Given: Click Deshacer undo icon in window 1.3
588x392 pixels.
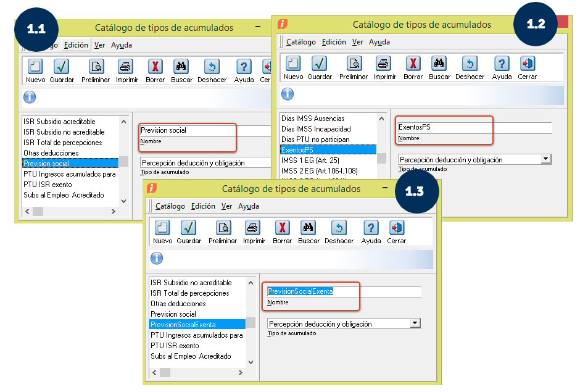Looking at the screenshot, I should pos(339,228).
